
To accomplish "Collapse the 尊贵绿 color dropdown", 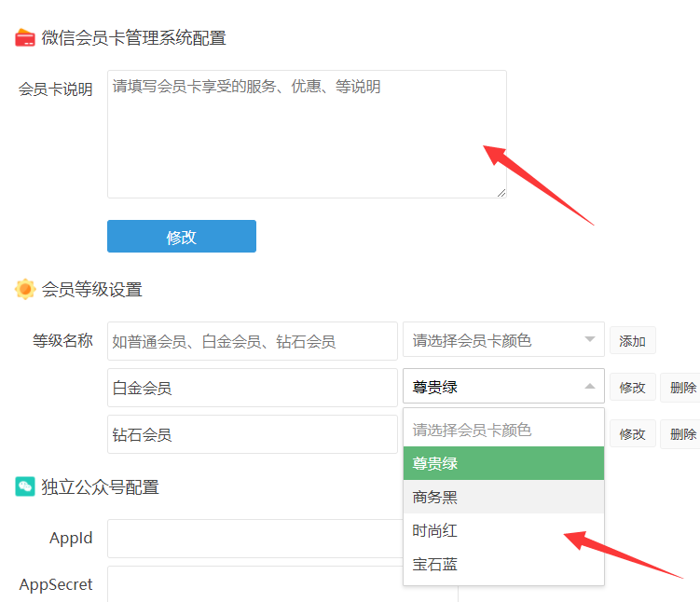I will coord(503,388).
